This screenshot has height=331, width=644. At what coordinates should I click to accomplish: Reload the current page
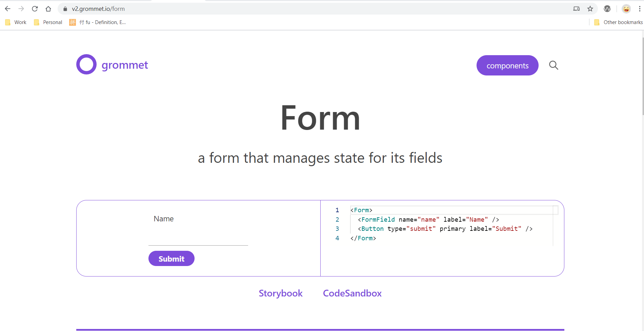pyautogui.click(x=35, y=8)
